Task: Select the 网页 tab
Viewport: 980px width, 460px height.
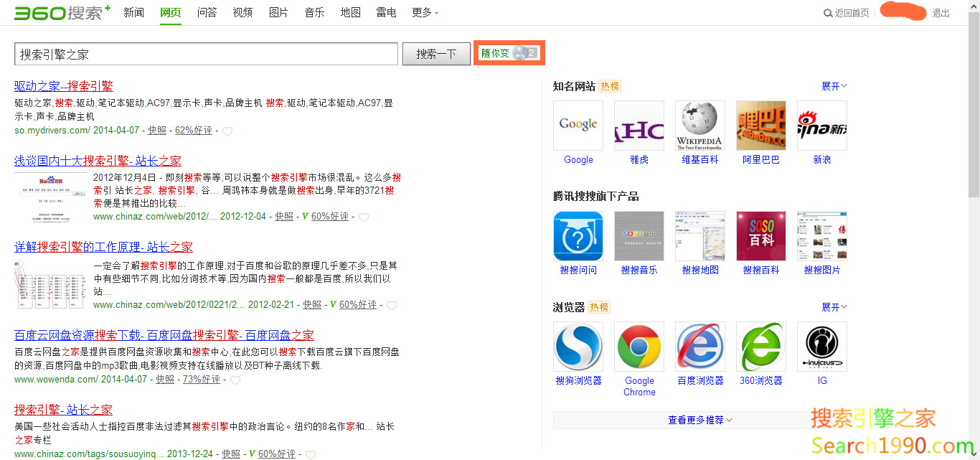Action: (171, 12)
